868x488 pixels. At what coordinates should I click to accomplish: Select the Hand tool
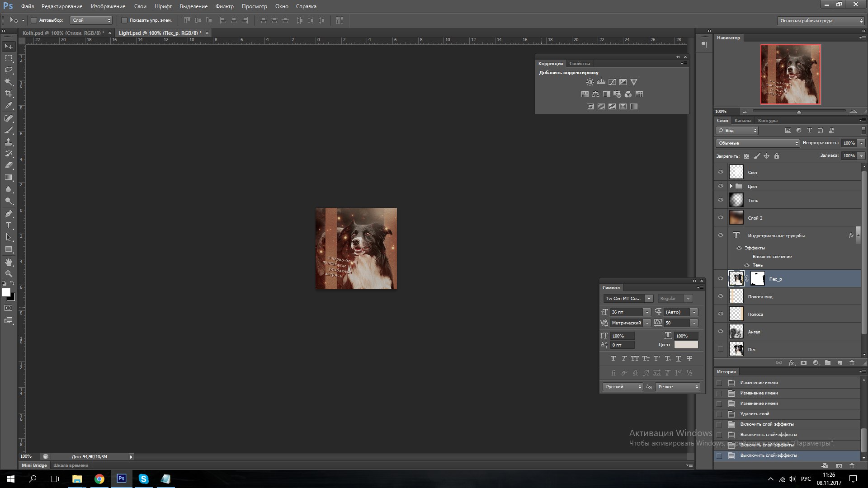(x=9, y=262)
